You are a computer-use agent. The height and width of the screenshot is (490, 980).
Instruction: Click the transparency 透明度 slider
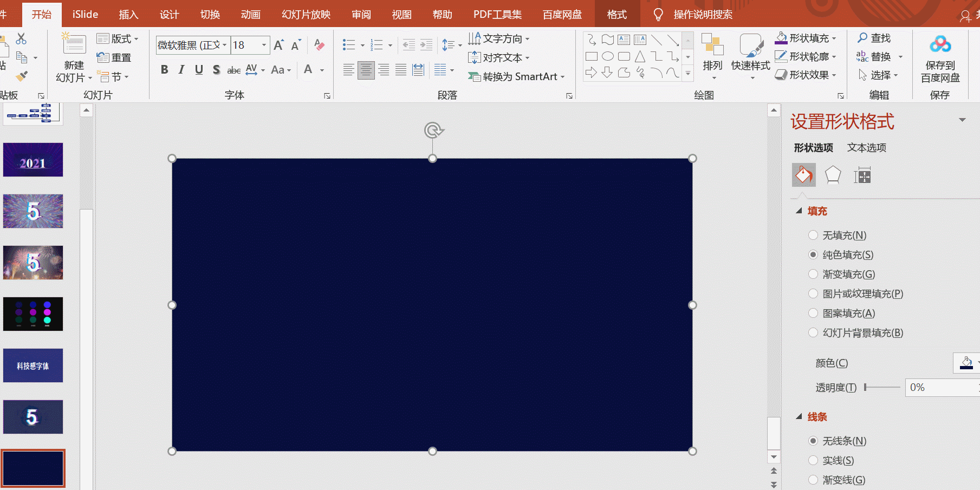882,387
